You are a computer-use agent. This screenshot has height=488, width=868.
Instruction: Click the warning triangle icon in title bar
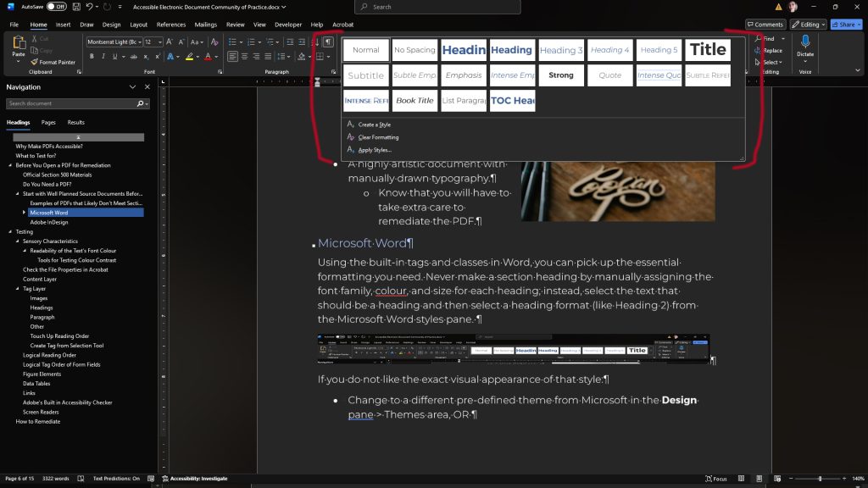[778, 7]
